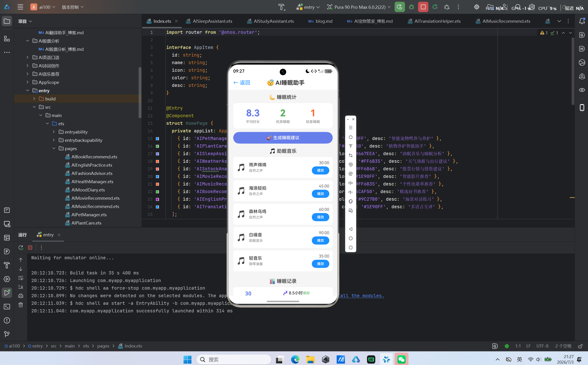Select the AIMusicRecommend.ets editor tab
The height and width of the screenshot is (365, 588).
[x=503, y=21]
